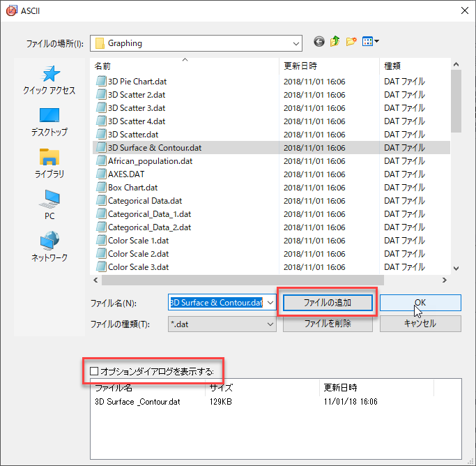The width and height of the screenshot is (476, 466).
Task: Click file icon of Color Scale 3.dat
Action: [101, 267]
